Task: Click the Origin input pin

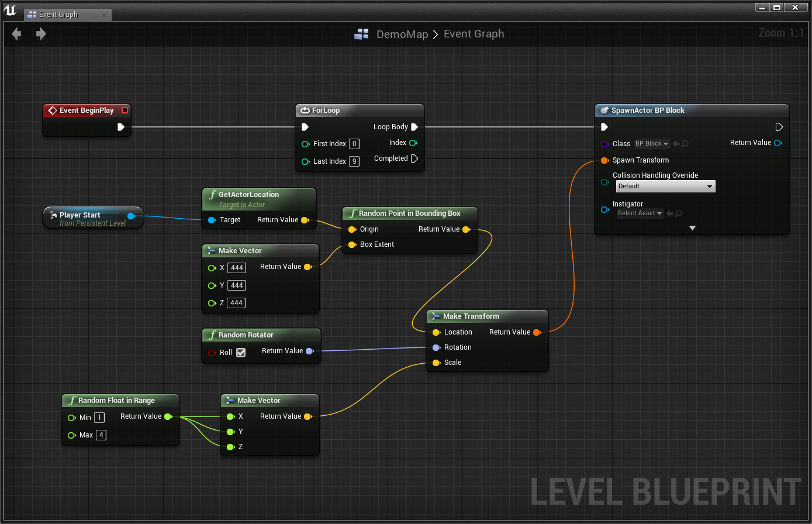Action: (352, 229)
